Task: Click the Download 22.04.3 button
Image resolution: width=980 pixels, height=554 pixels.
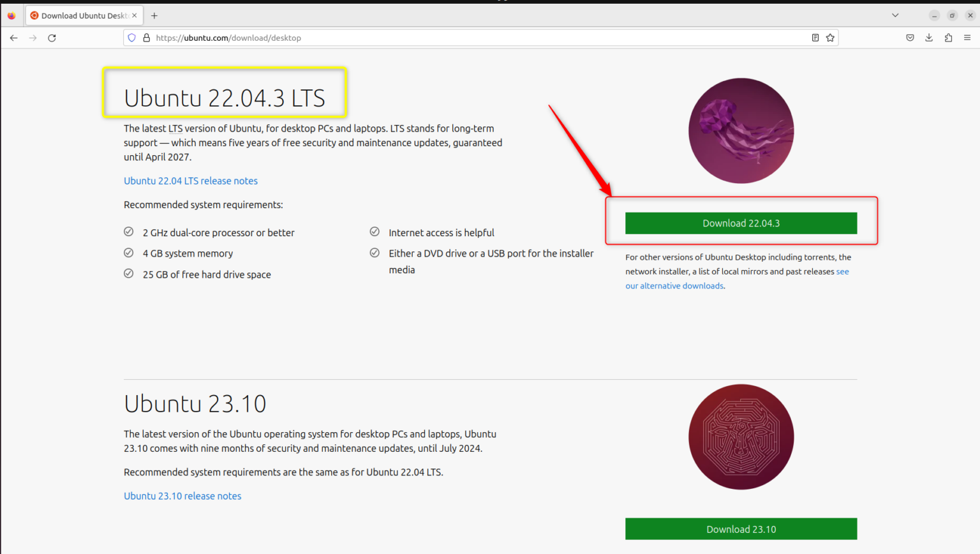Action: [x=741, y=223]
